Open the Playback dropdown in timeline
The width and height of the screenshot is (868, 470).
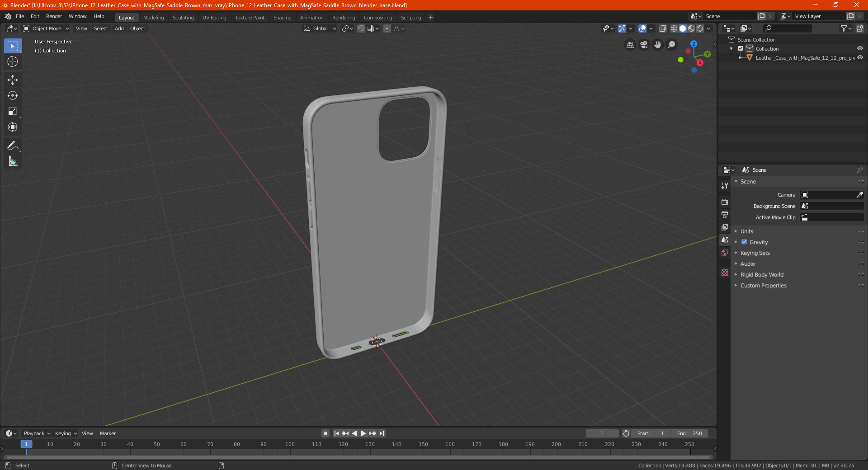coord(37,433)
